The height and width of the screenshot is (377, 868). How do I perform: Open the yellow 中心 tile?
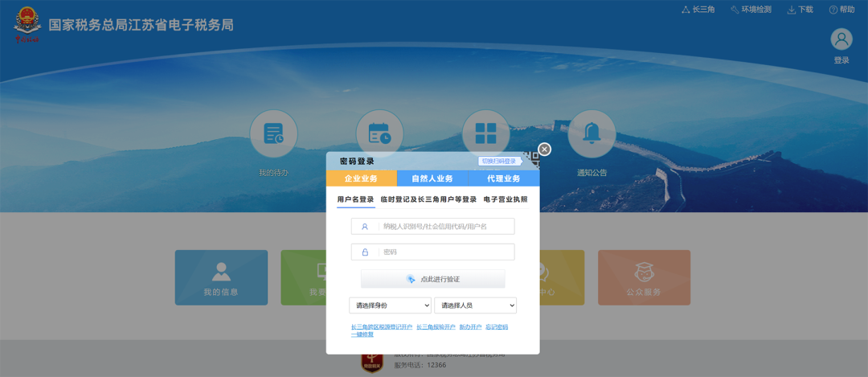562,277
